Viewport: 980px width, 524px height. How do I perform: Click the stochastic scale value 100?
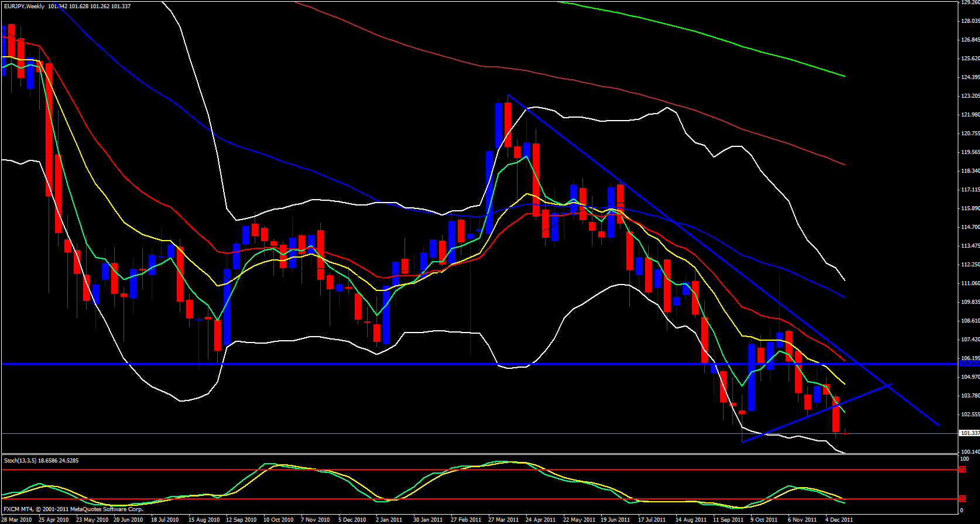965,460
